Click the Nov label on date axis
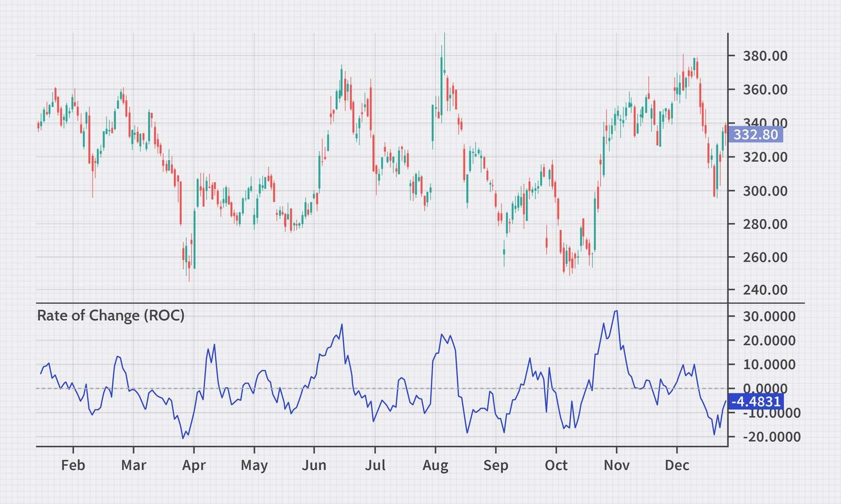 pyautogui.click(x=616, y=465)
